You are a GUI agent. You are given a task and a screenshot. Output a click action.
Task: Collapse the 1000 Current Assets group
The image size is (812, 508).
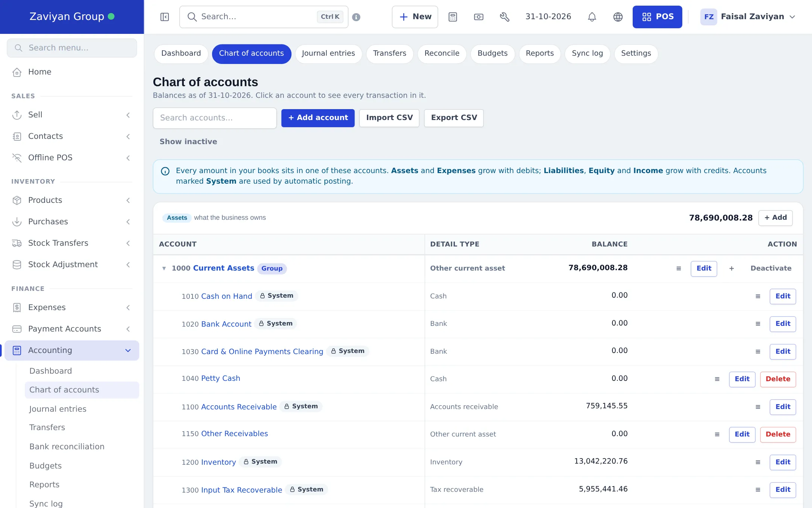point(164,268)
